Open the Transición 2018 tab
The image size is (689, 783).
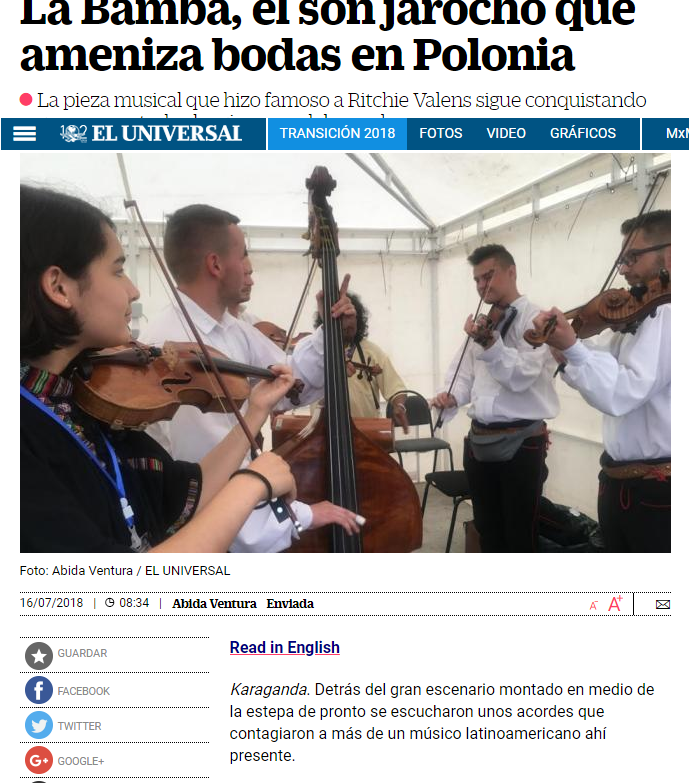(338, 133)
